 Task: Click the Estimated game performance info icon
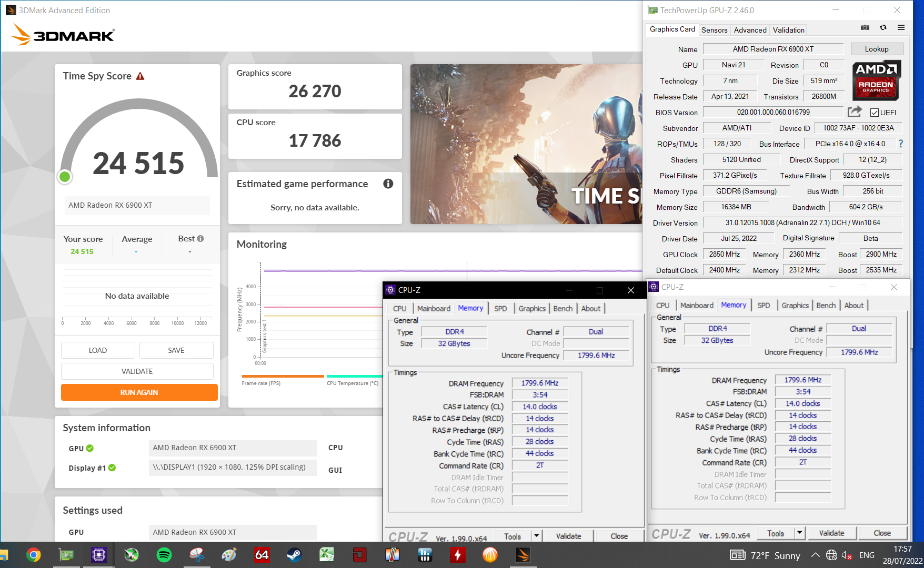[x=388, y=184]
